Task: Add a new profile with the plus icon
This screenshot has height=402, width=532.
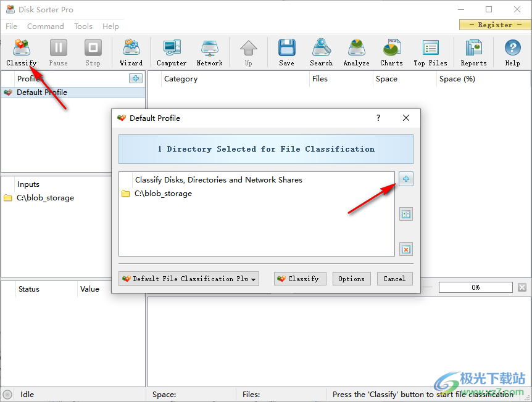Action: pos(136,78)
